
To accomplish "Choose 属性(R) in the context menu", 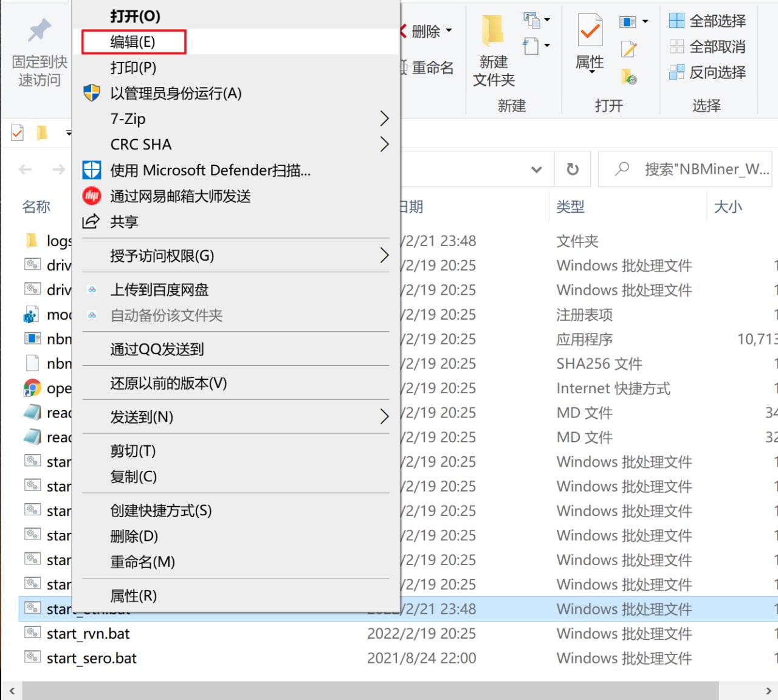I will (133, 595).
